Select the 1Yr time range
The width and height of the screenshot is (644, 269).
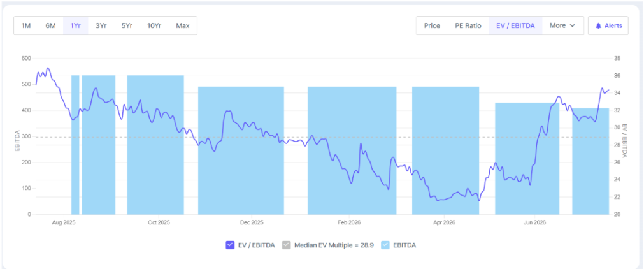(76, 25)
